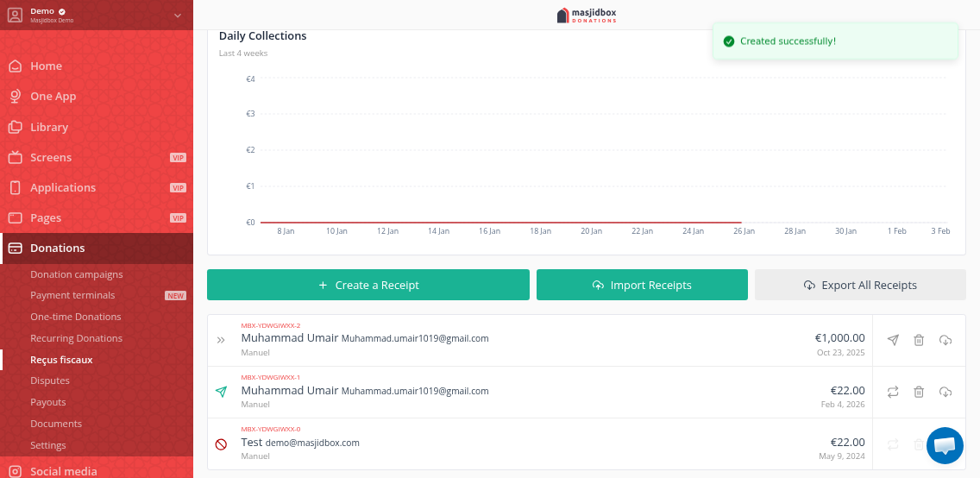Delete receipt MBX-YDWGIWXX-1

(x=919, y=392)
